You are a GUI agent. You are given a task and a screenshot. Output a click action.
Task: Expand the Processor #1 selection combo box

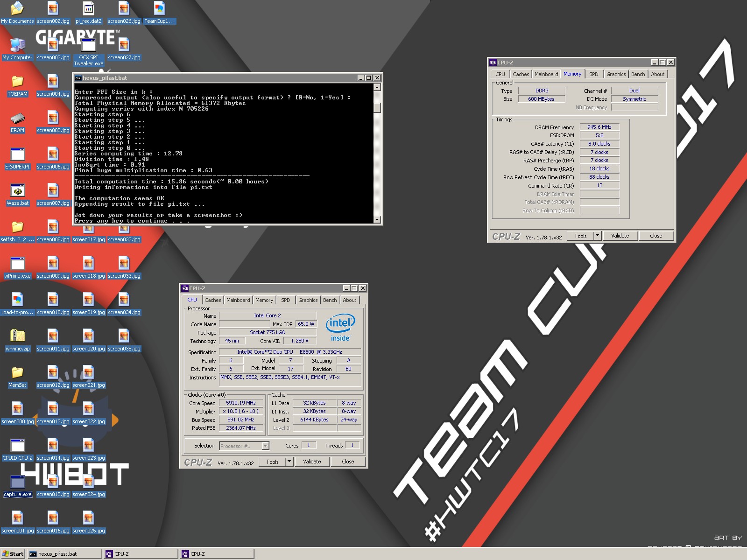click(x=244, y=446)
